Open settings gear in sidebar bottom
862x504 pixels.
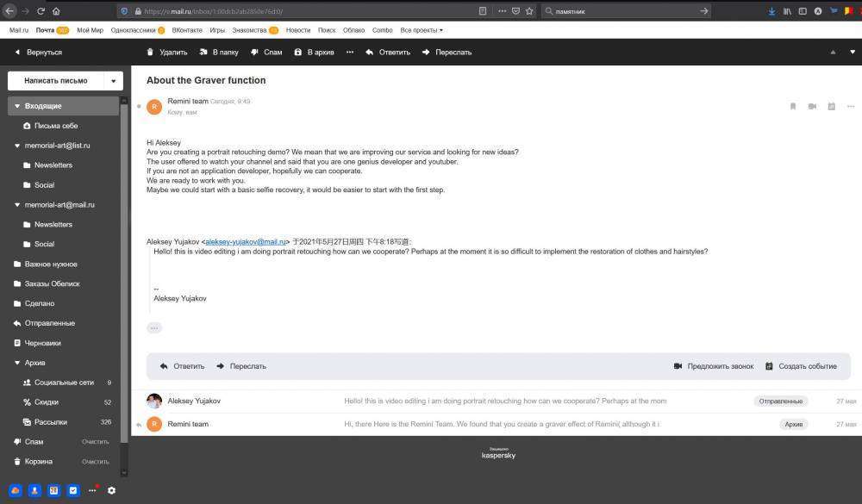point(111,490)
